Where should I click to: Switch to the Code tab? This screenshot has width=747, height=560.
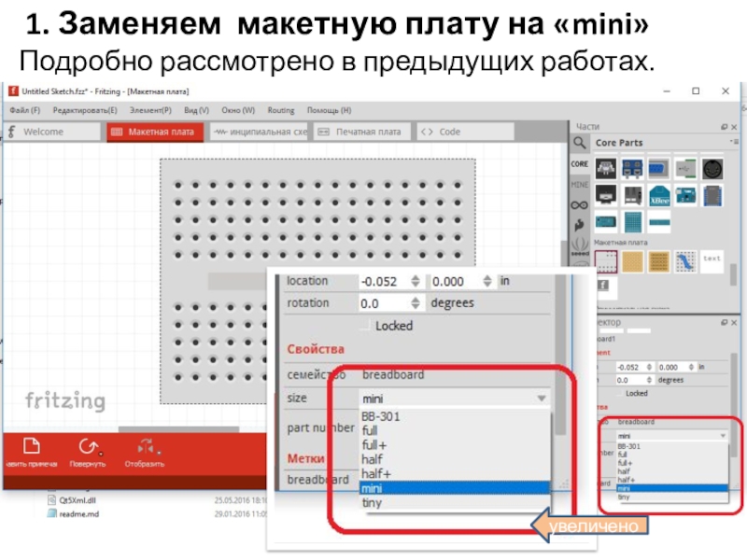point(465,132)
